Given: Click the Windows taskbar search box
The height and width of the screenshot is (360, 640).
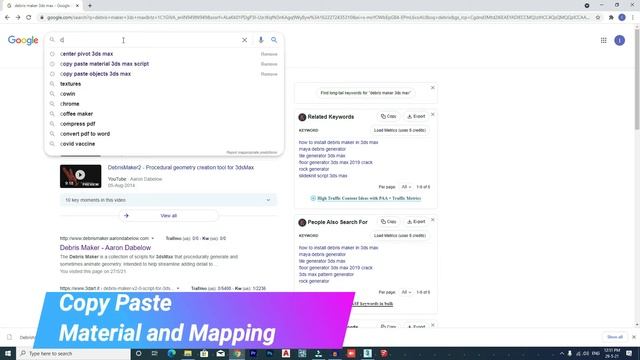Looking at the screenshot, I should point(73,353).
